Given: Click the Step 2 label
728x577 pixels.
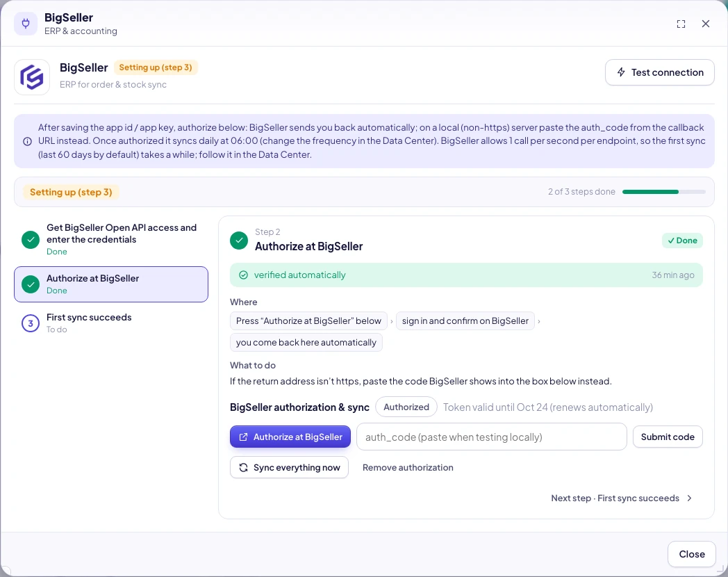Looking at the screenshot, I should pos(267,231).
